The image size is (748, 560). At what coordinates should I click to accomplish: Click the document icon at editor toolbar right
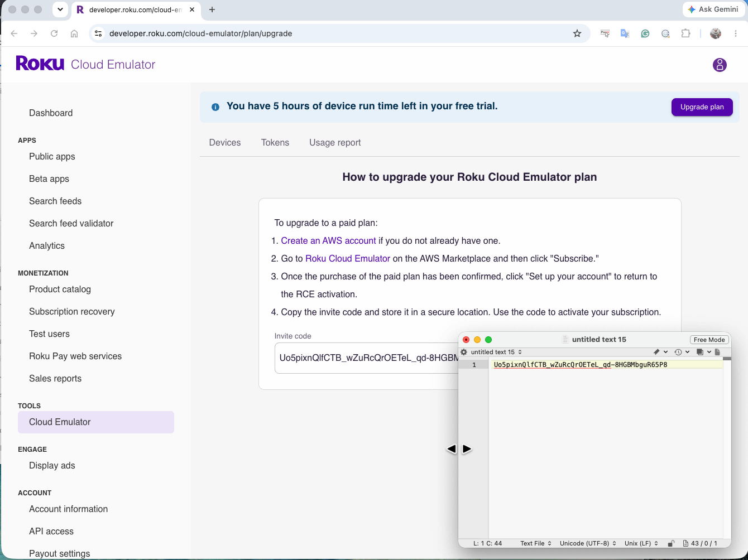coord(717,352)
